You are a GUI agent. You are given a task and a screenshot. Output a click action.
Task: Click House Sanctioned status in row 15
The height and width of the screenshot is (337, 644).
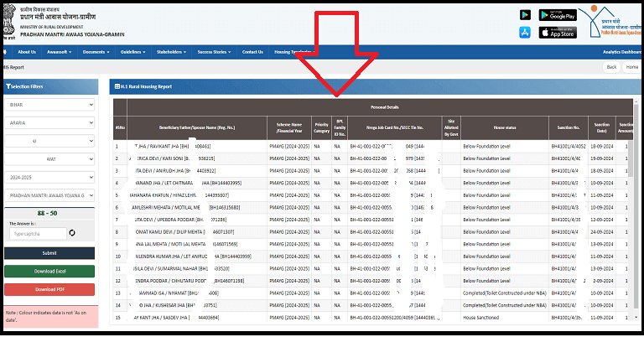point(481,318)
